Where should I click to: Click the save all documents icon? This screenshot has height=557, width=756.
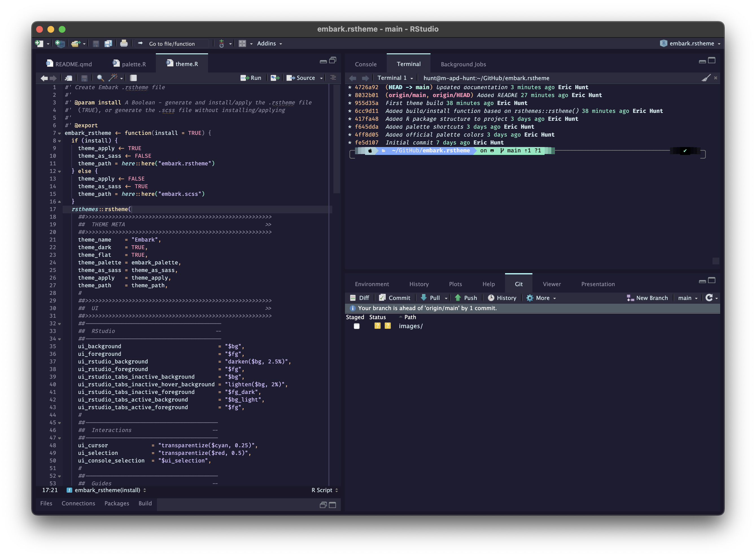(108, 43)
